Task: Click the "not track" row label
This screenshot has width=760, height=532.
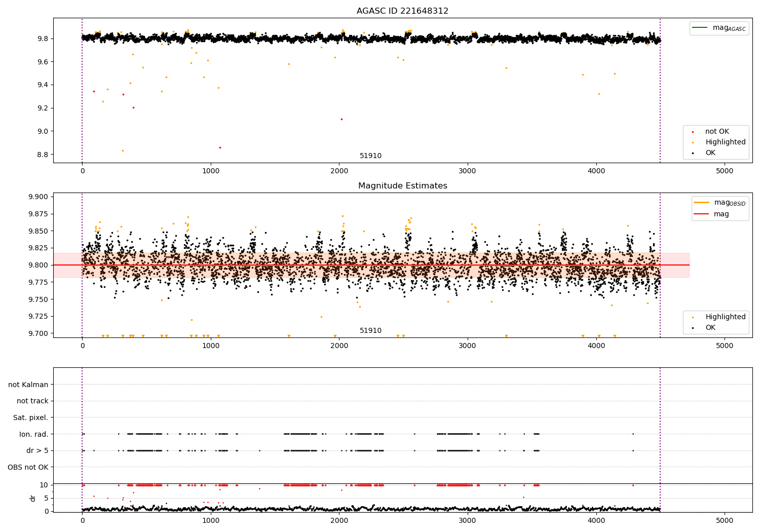Action: click(x=32, y=401)
